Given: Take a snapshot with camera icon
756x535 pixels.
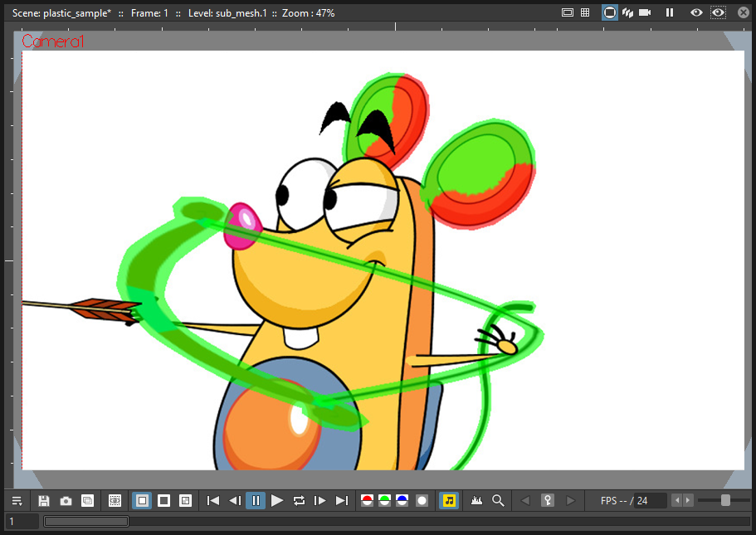Looking at the screenshot, I should click(66, 501).
